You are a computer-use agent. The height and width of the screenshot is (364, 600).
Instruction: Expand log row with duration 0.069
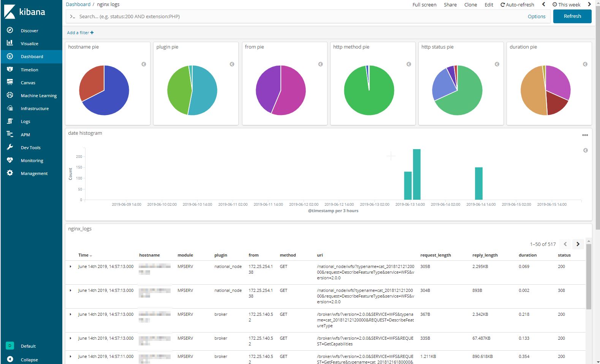(x=71, y=266)
